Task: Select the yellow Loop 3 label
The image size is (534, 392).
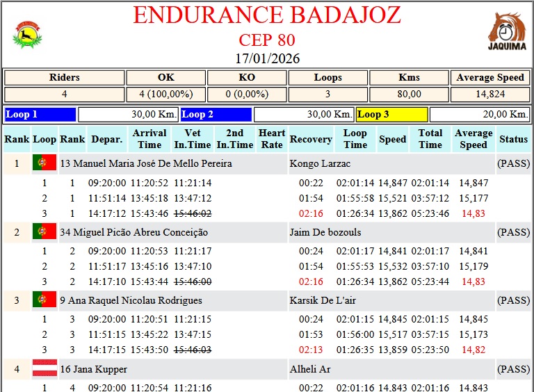Action: click(x=391, y=115)
